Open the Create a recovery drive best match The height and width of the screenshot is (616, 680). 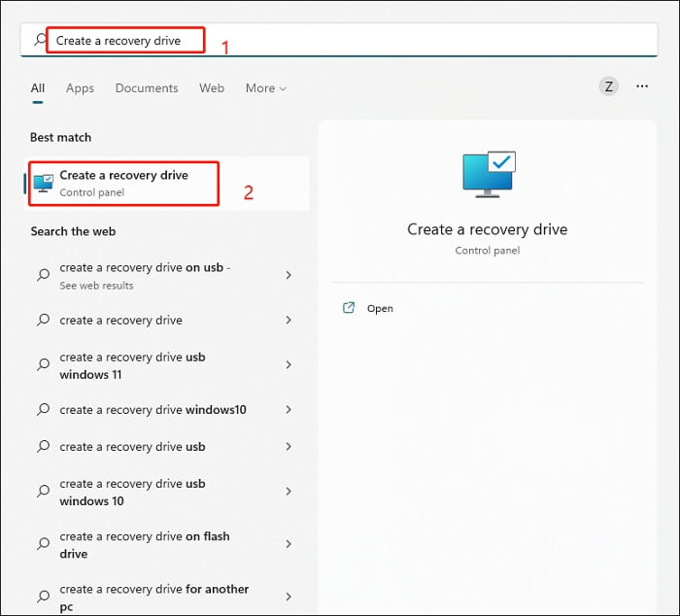click(x=167, y=184)
